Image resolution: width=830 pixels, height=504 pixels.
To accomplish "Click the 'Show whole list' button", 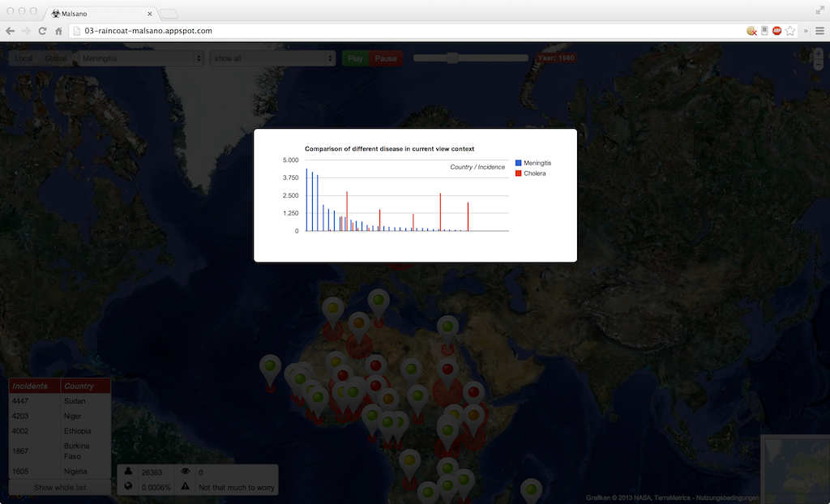I will point(60,487).
